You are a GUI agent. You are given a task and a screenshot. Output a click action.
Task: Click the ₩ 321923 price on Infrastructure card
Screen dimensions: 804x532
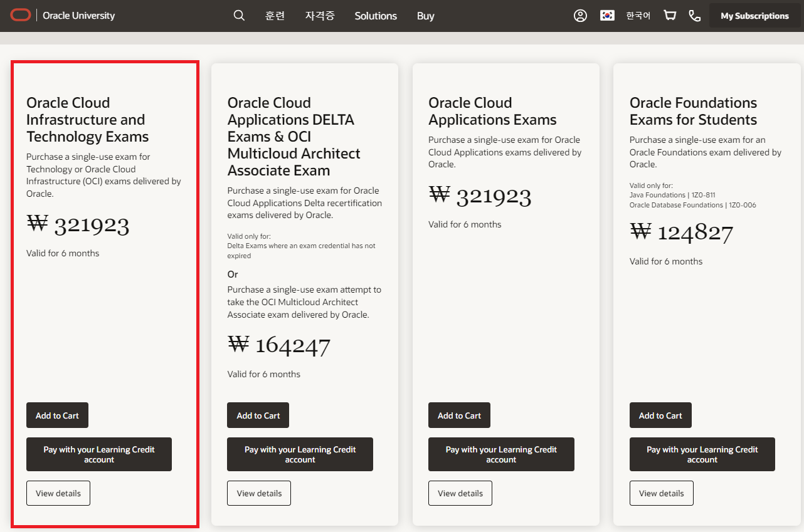(x=78, y=224)
